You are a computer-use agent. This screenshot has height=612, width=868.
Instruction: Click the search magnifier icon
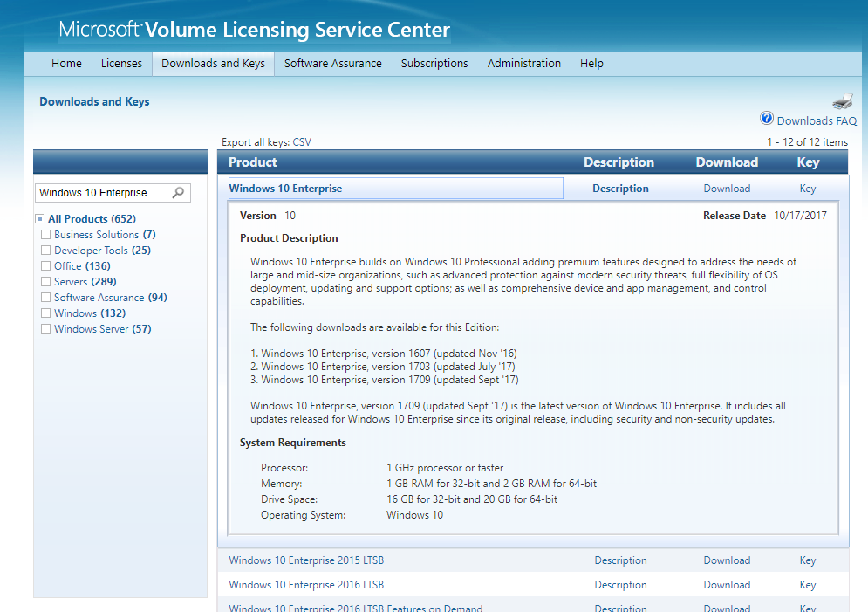tap(178, 193)
